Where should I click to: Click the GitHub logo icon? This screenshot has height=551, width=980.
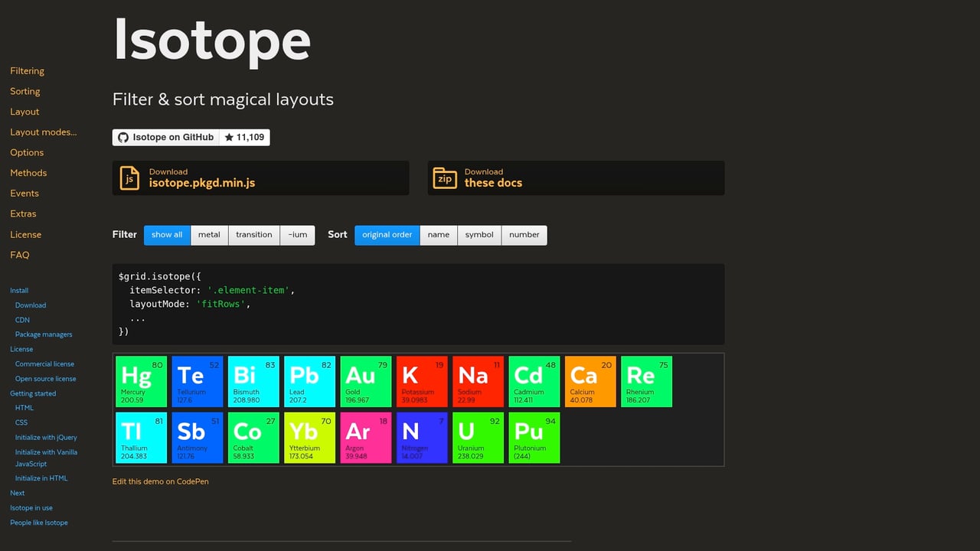click(x=123, y=138)
